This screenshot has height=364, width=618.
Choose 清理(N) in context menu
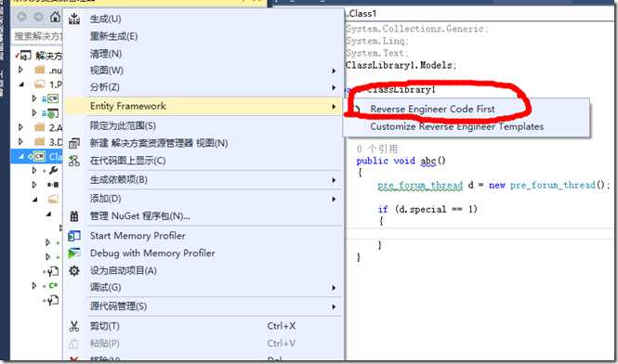coord(203,53)
